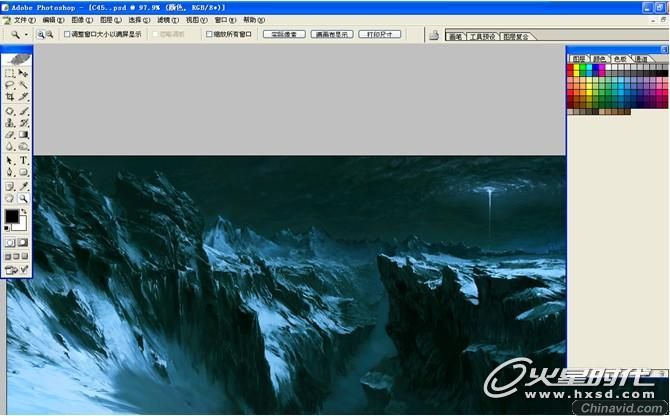
Task: Select the Path Selection tool
Action: [10, 161]
